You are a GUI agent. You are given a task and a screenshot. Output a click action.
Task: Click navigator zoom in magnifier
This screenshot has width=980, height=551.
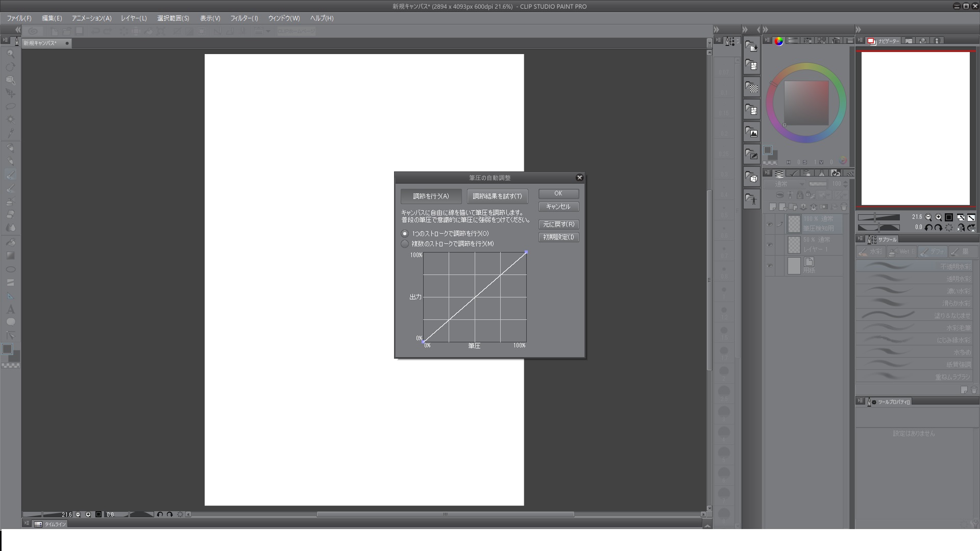[938, 217]
